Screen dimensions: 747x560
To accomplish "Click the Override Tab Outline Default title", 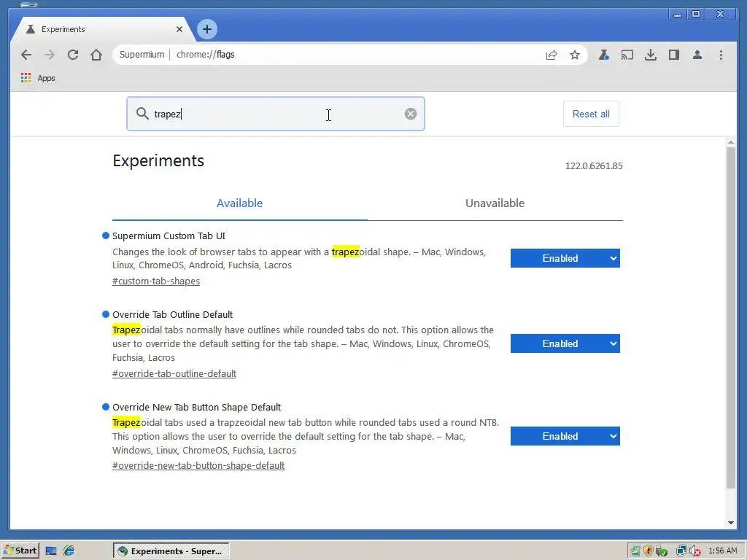I will [172, 314].
